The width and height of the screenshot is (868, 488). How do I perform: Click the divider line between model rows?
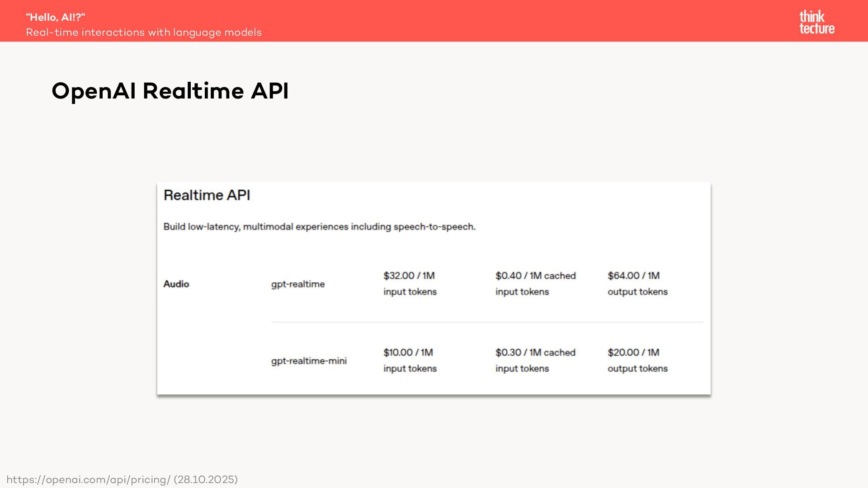coord(487,322)
